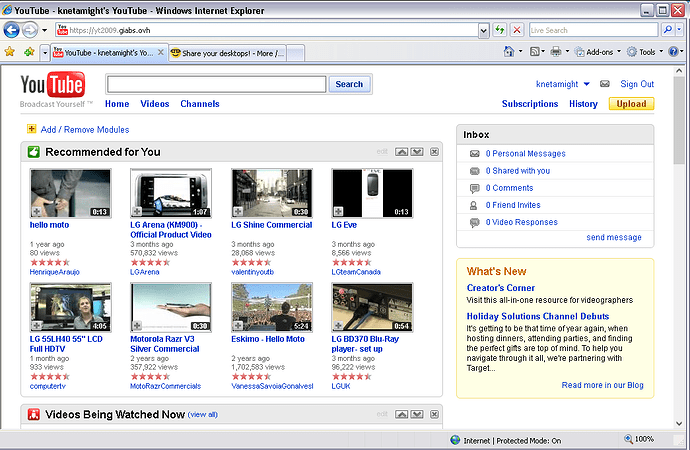Move Videos Being Watched Now module down
This screenshot has width=690, height=450.
tap(417, 414)
